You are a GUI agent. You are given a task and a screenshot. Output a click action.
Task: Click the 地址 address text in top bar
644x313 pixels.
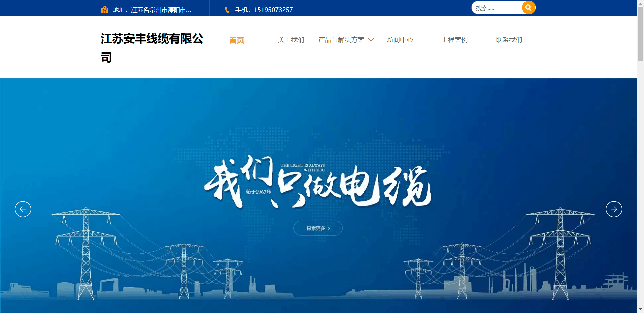pos(152,10)
